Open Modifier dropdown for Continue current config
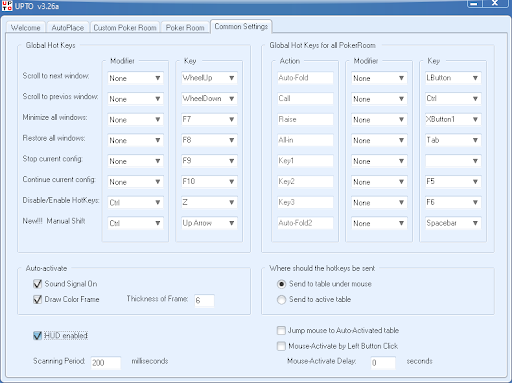 135,182
